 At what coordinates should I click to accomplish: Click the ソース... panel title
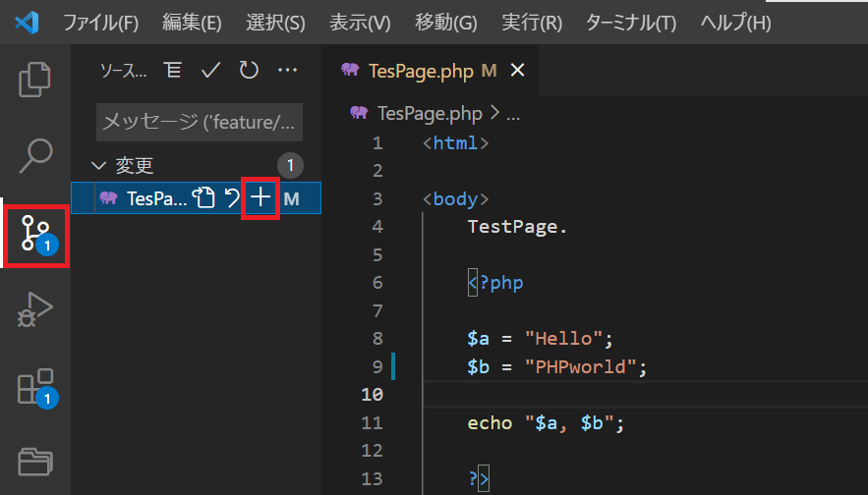[x=123, y=71]
